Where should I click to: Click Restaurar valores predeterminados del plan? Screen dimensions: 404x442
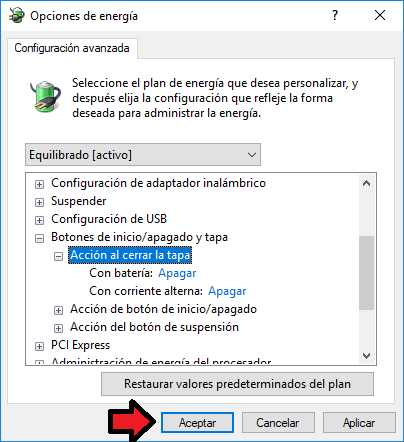[237, 384]
